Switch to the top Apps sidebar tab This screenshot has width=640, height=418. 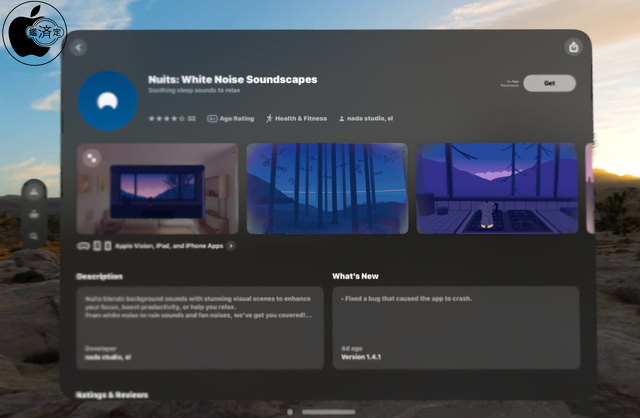(x=34, y=191)
